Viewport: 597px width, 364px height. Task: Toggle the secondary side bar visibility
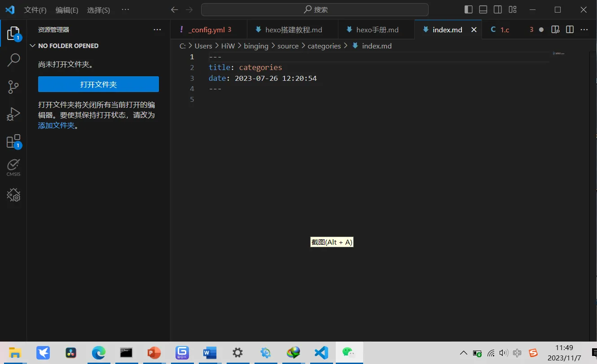(x=498, y=9)
